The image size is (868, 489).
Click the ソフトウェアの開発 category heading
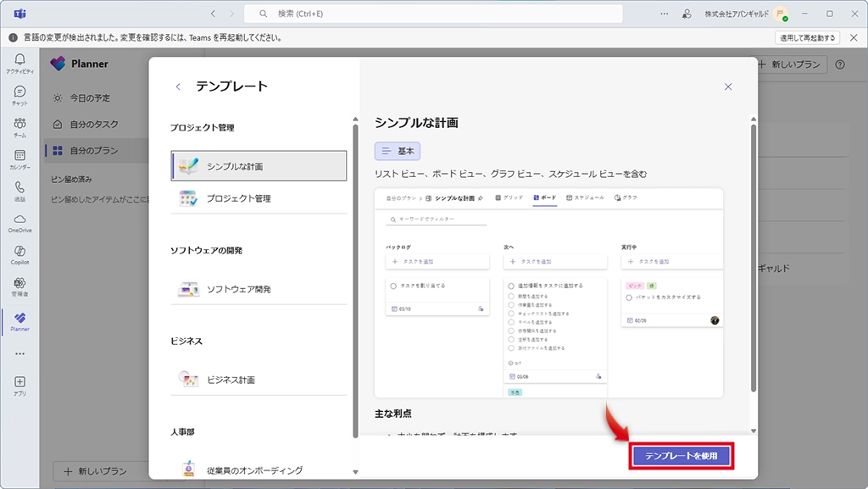pos(206,250)
